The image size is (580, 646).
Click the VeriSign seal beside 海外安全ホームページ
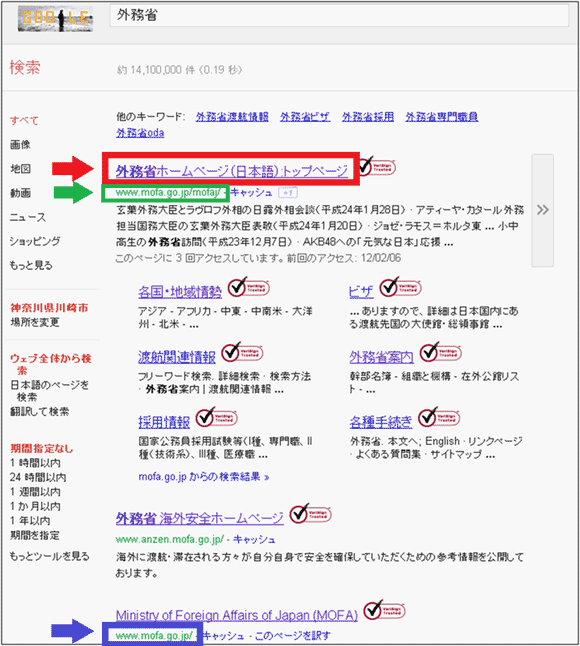311,514
